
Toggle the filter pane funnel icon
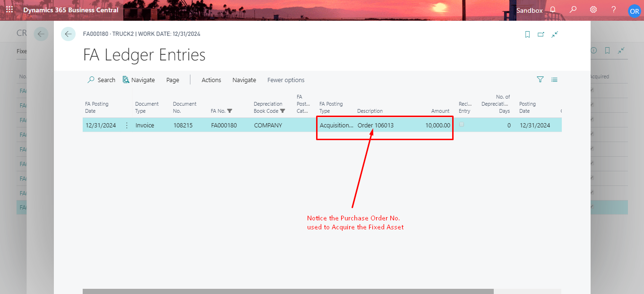tap(540, 80)
